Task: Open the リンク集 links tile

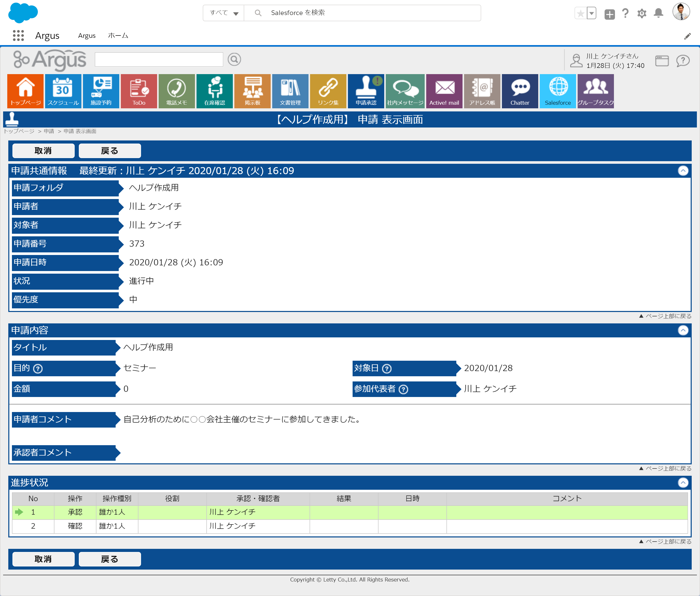Action: point(328,91)
